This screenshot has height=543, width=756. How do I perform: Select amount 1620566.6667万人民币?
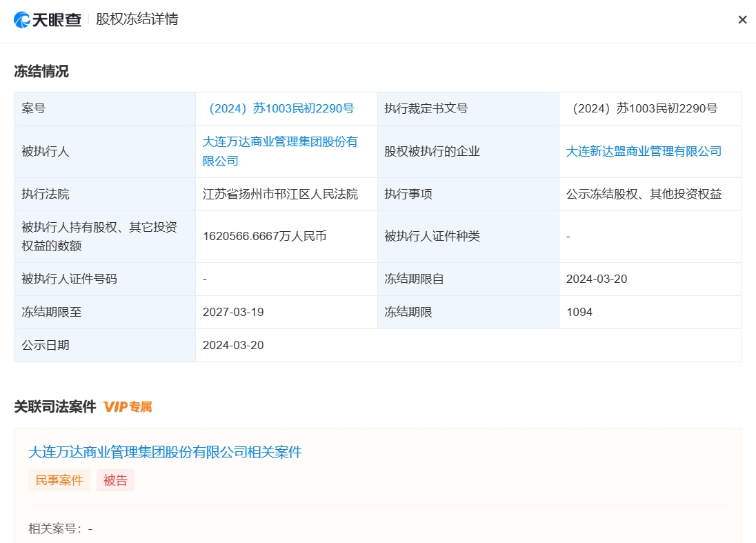pyautogui.click(x=265, y=236)
